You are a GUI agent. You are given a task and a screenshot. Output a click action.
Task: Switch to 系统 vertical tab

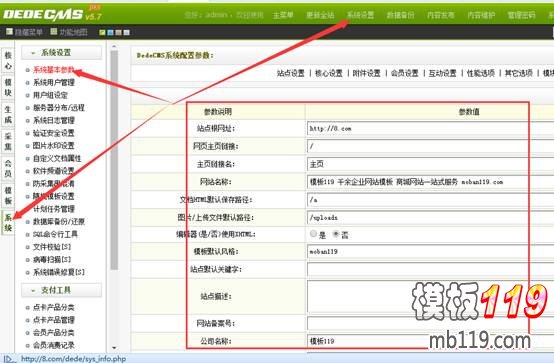coord(8,223)
